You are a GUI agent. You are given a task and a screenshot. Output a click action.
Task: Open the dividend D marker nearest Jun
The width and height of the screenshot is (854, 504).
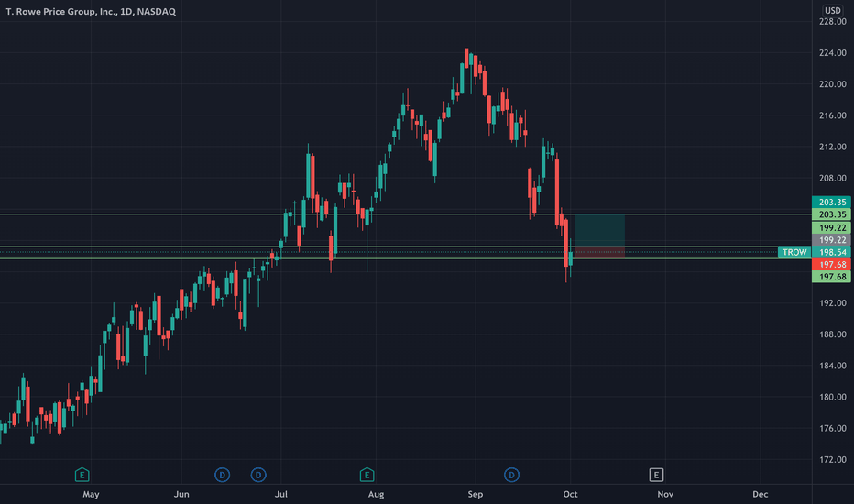[x=223, y=475]
